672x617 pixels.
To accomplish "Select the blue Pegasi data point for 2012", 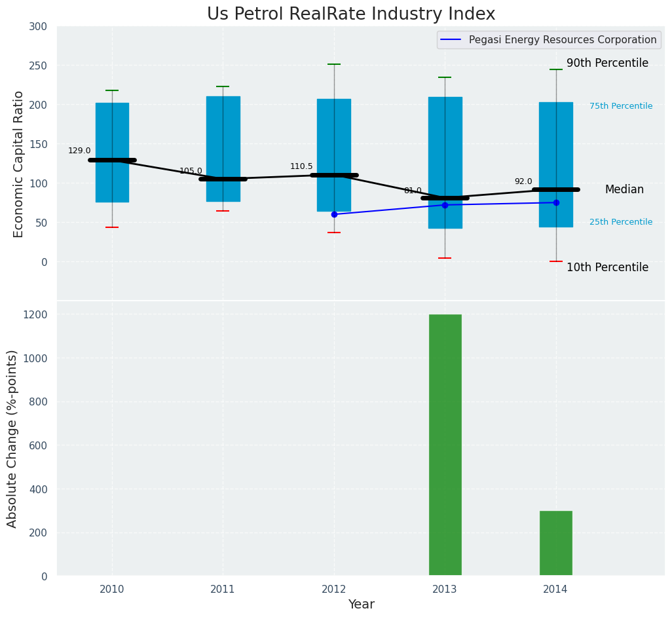I will (334, 214).
